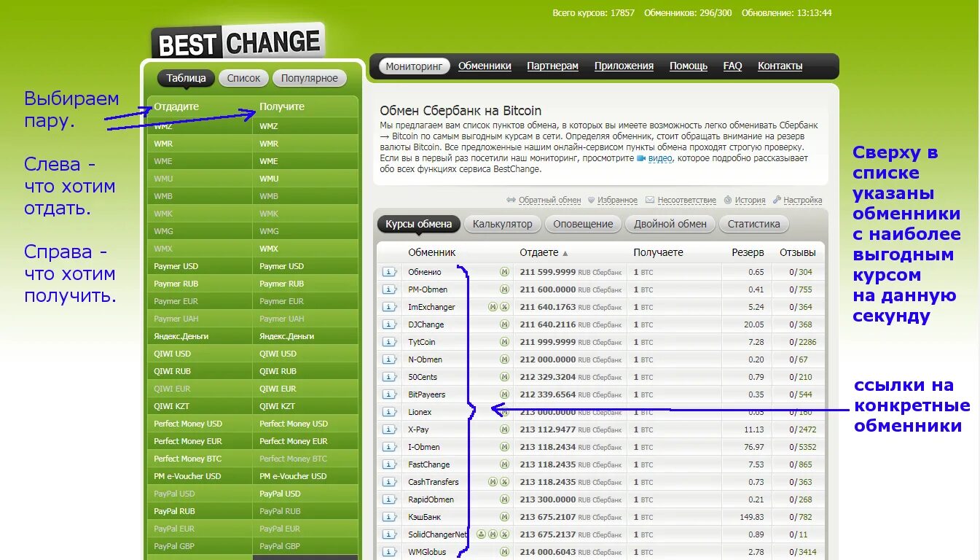Image resolution: width=980 pixels, height=560 pixels.
Task: Sort table by Отзывы header
Action: (797, 252)
